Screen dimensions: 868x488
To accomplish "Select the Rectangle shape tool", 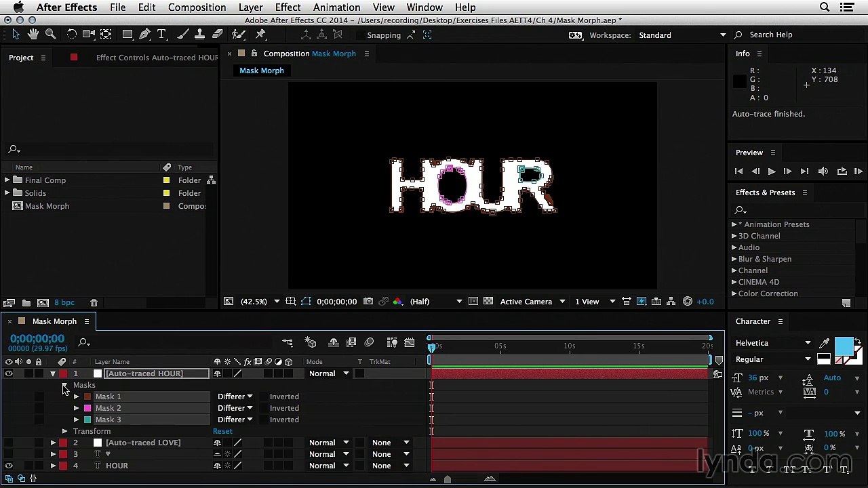I will [127, 35].
